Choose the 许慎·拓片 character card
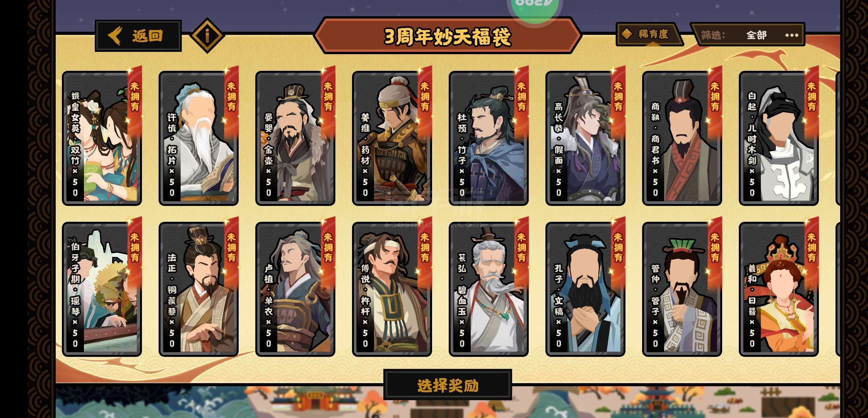 point(198,138)
